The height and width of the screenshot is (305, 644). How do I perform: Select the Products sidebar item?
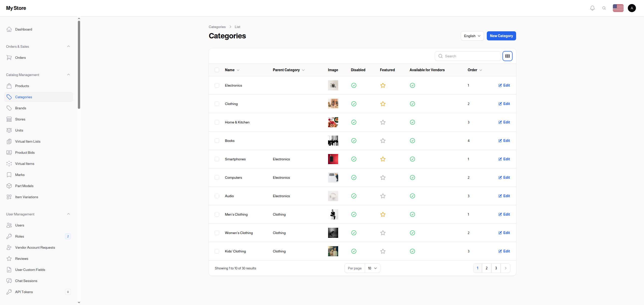[x=22, y=86]
